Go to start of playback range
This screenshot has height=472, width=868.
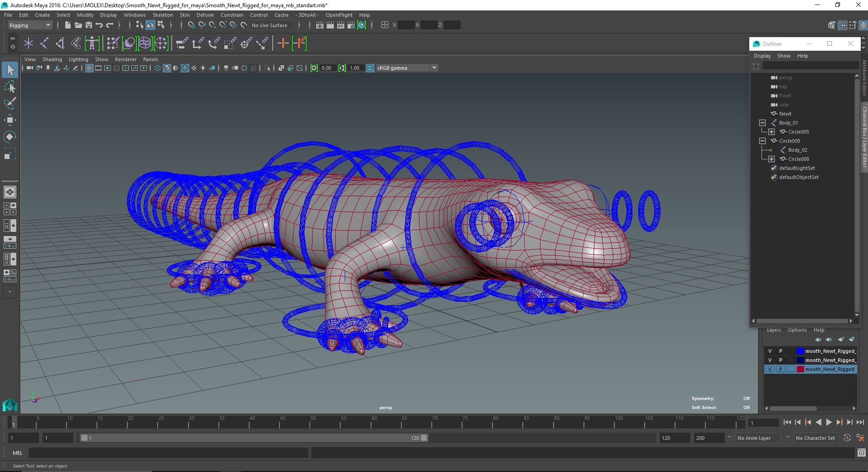(787, 422)
